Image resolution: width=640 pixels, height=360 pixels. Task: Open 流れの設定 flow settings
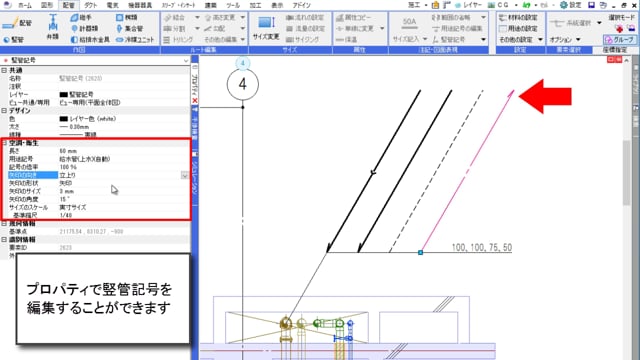[x=304, y=18]
